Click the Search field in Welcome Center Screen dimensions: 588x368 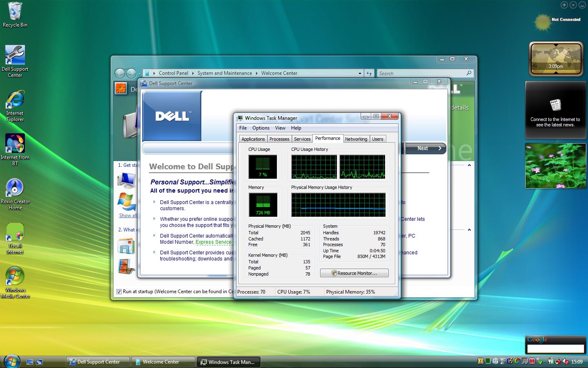[421, 73]
